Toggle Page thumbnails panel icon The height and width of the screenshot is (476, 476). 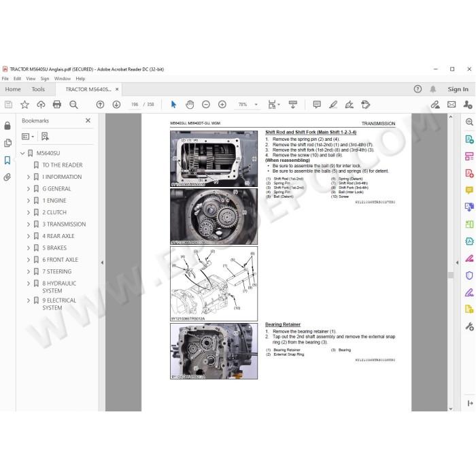[7, 143]
